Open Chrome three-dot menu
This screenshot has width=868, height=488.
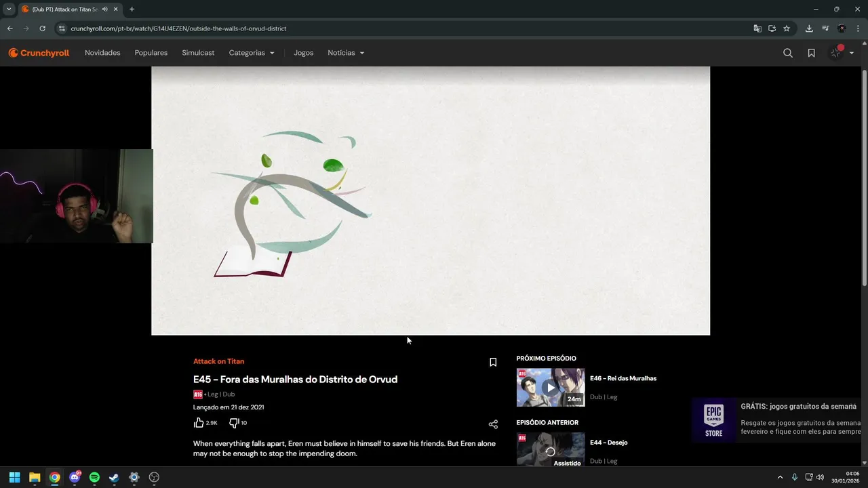[859, 28]
